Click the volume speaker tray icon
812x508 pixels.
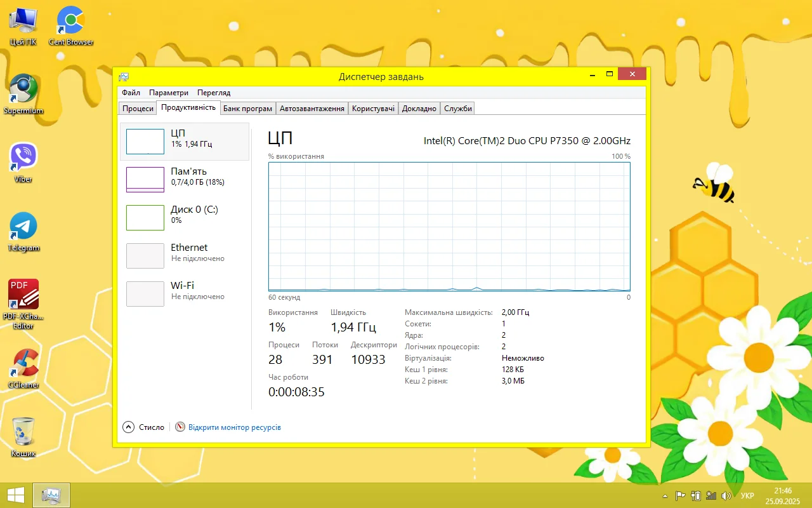pyautogui.click(x=726, y=496)
